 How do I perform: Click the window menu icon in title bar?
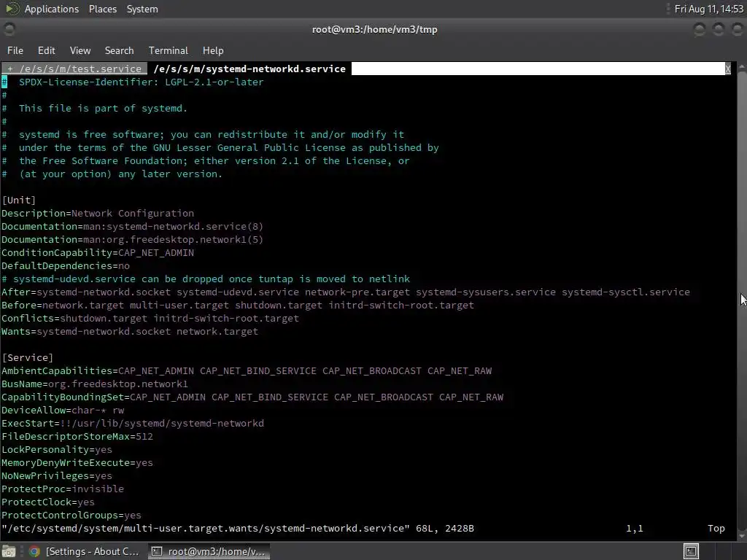(9, 29)
